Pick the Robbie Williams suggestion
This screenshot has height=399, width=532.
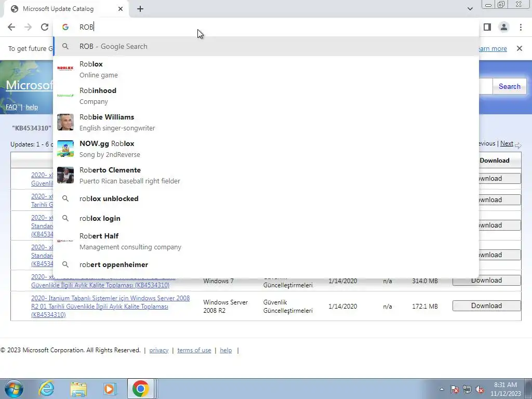pyautogui.click(x=266, y=123)
